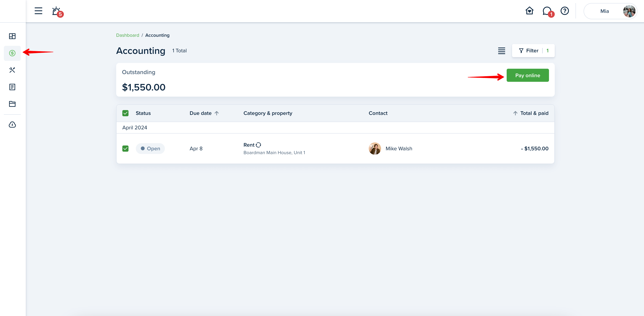Open the hamburger menu in top bar
The height and width of the screenshot is (316, 644).
(x=38, y=11)
